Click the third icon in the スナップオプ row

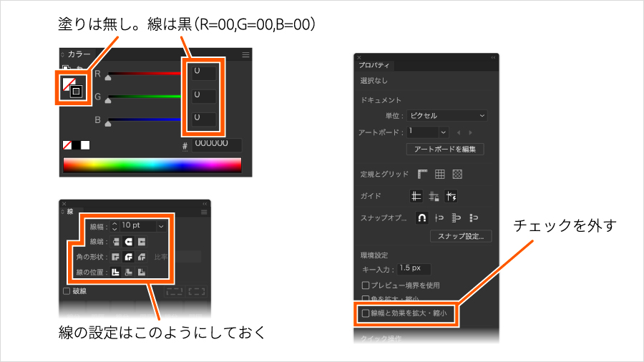[x=457, y=218]
